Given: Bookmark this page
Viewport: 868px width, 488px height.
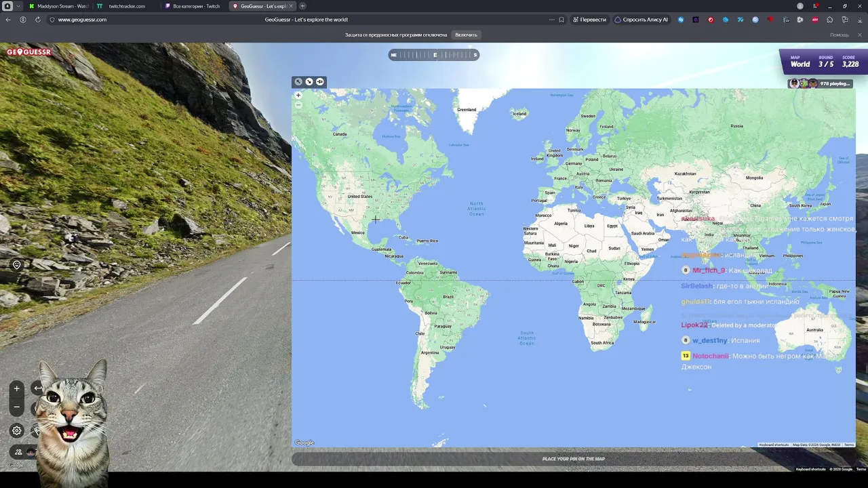Looking at the screenshot, I should pyautogui.click(x=561, y=20).
